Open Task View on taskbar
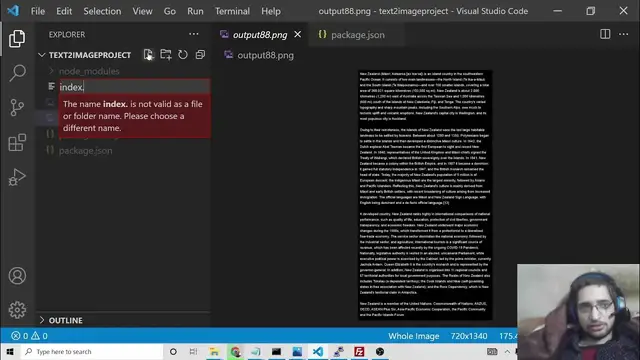The width and height of the screenshot is (640, 360). [x=193, y=351]
